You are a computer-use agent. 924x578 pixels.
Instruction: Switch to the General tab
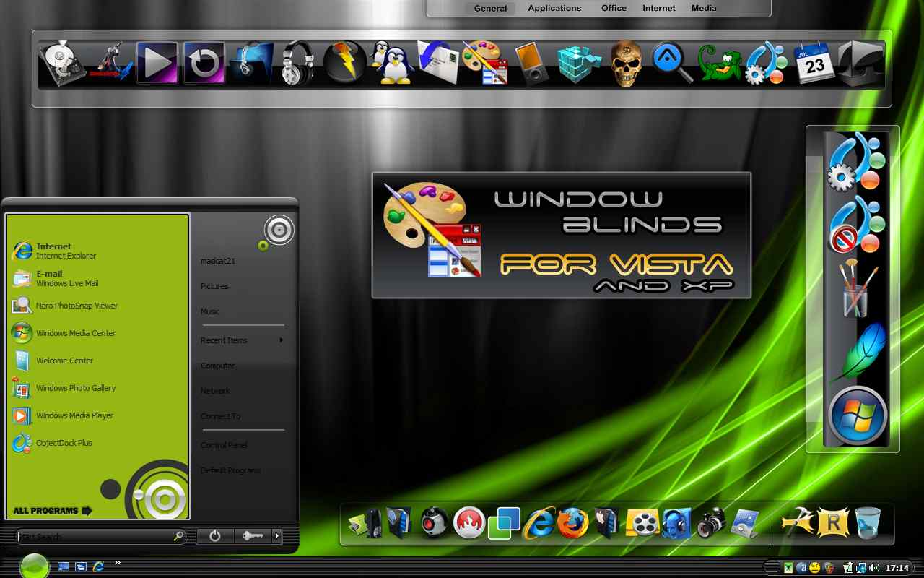pyautogui.click(x=491, y=9)
